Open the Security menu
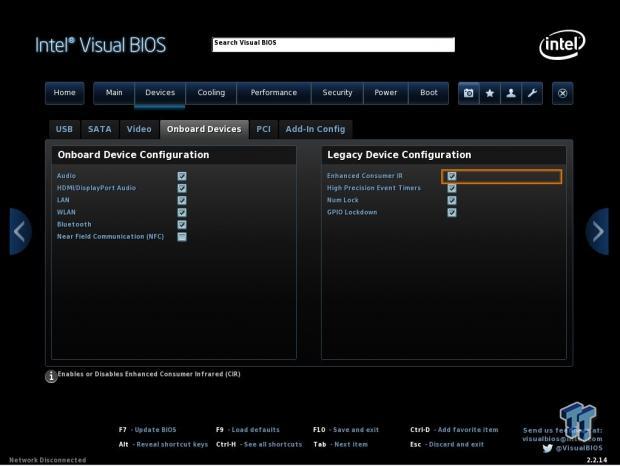This screenshot has height=466, width=620. point(337,93)
